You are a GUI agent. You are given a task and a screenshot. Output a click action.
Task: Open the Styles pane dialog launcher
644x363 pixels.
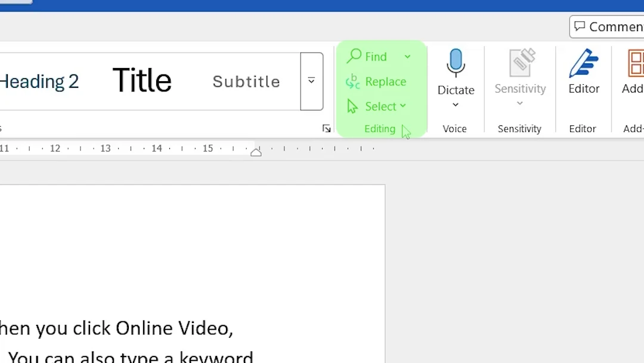coord(327,129)
